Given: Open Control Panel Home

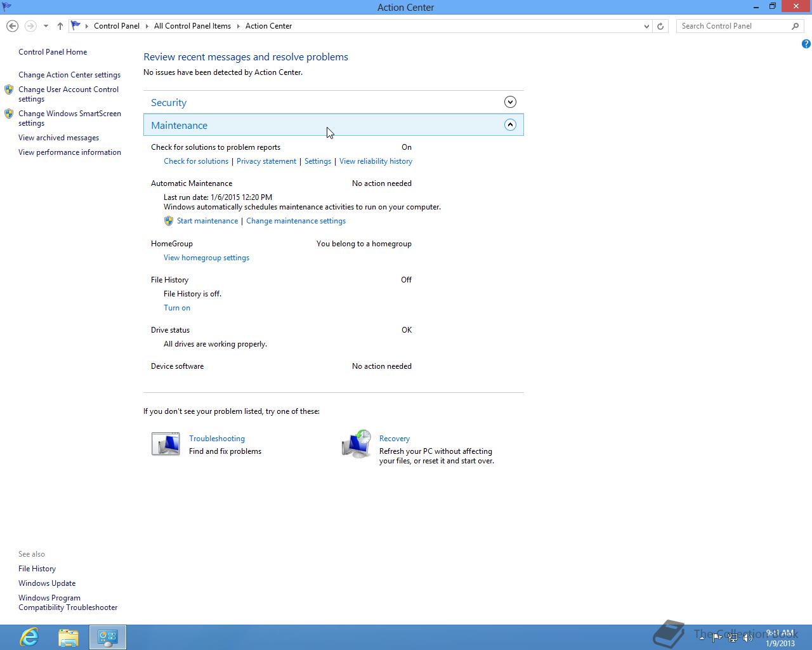Looking at the screenshot, I should point(53,52).
